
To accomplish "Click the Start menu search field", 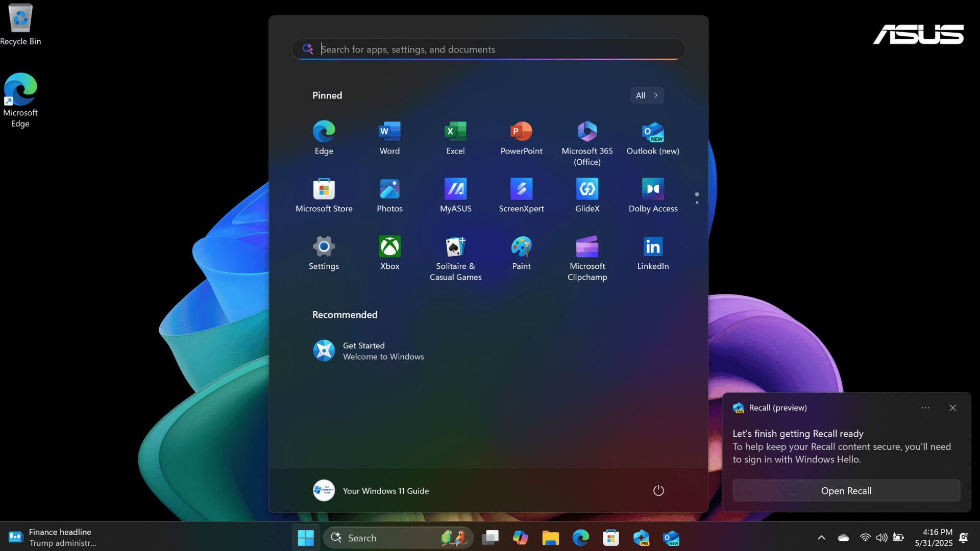I will [x=488, y=49].
